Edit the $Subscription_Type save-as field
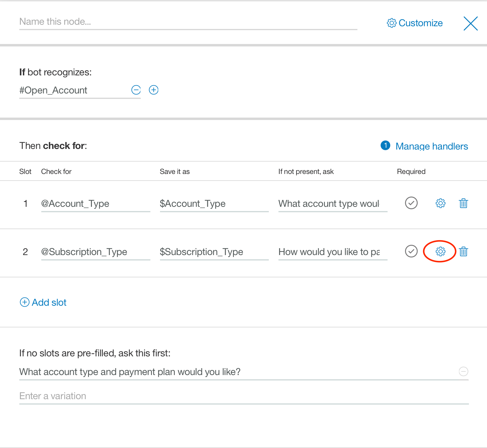 tap(214, 252)
